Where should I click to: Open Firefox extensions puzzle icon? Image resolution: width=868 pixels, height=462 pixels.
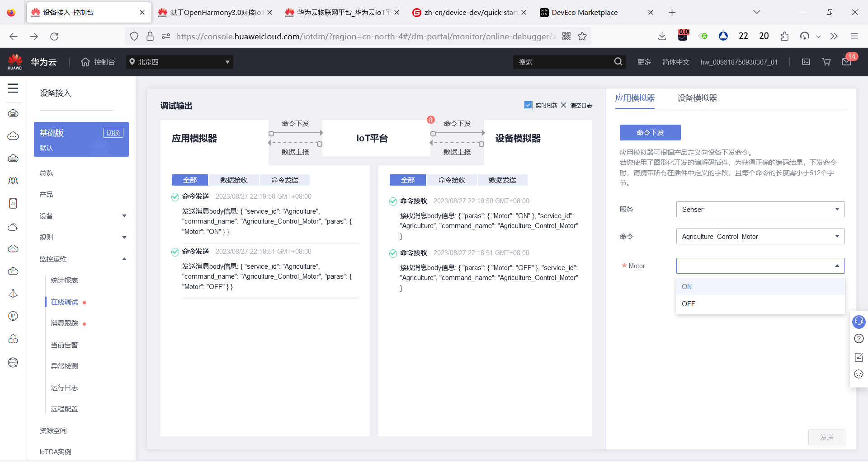coord(784,36)
